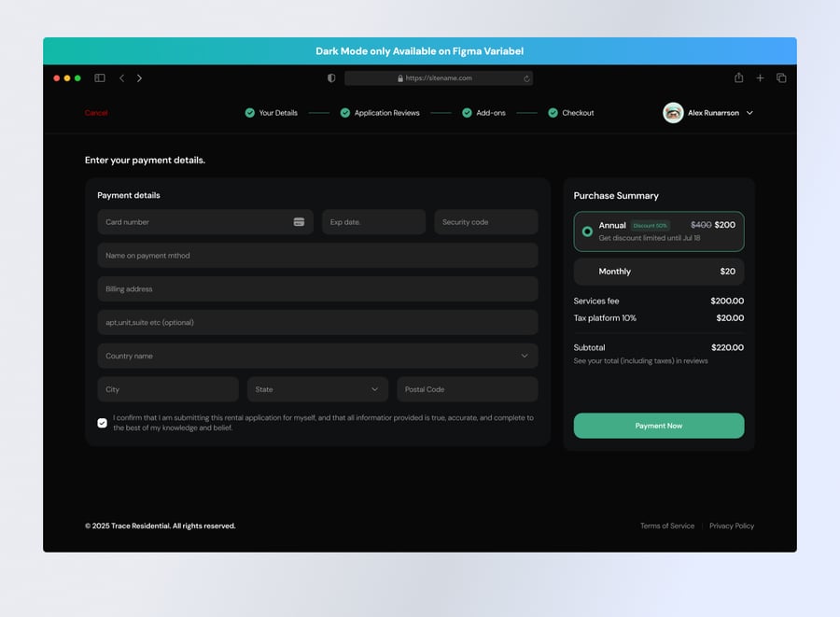Go to the Application Reviews step
Viewport: 840px width, 617px height.
click(x=386, y=113)
